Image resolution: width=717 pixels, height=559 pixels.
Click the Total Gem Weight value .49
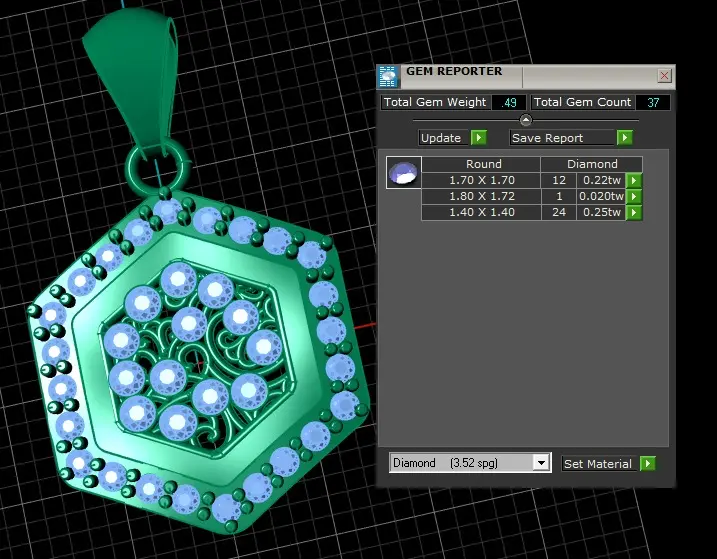(508, 102)
